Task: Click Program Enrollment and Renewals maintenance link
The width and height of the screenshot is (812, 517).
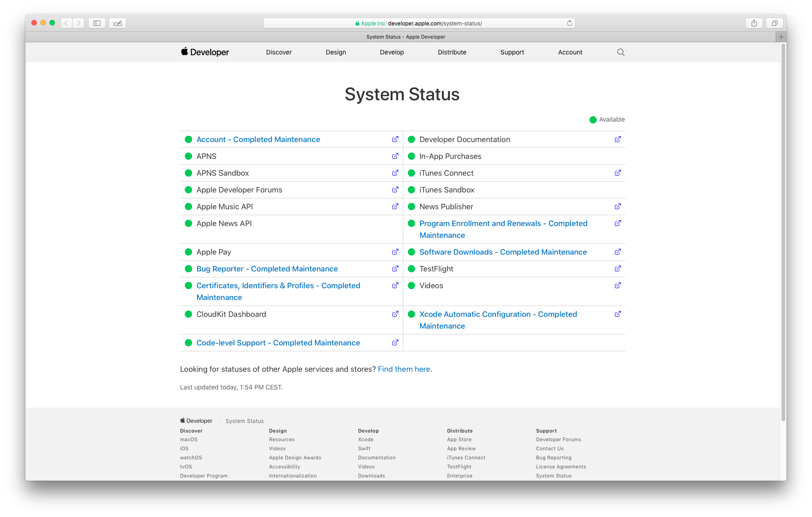Action: 503,229
